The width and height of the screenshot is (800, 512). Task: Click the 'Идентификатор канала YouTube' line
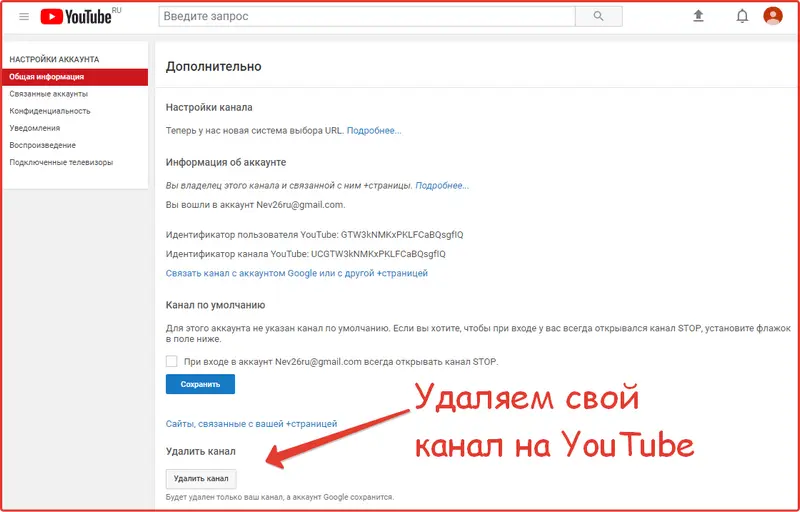(x=305, y=254)
